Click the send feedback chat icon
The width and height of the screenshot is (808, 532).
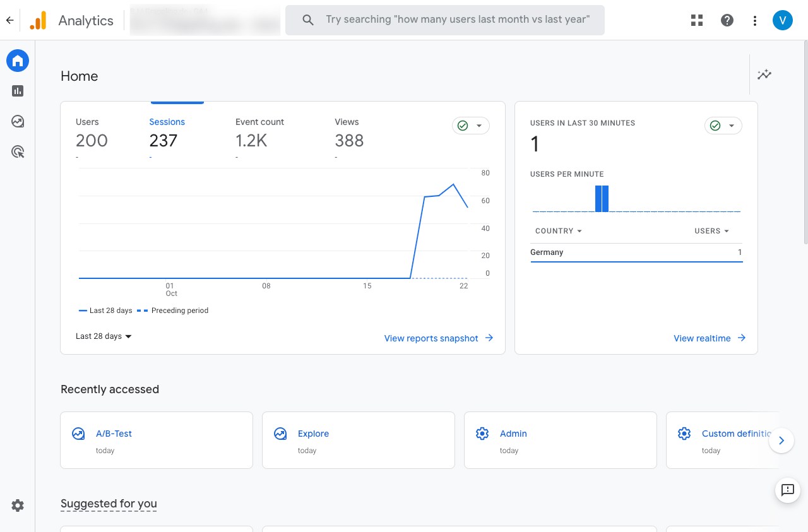click(x=787, y=490)
